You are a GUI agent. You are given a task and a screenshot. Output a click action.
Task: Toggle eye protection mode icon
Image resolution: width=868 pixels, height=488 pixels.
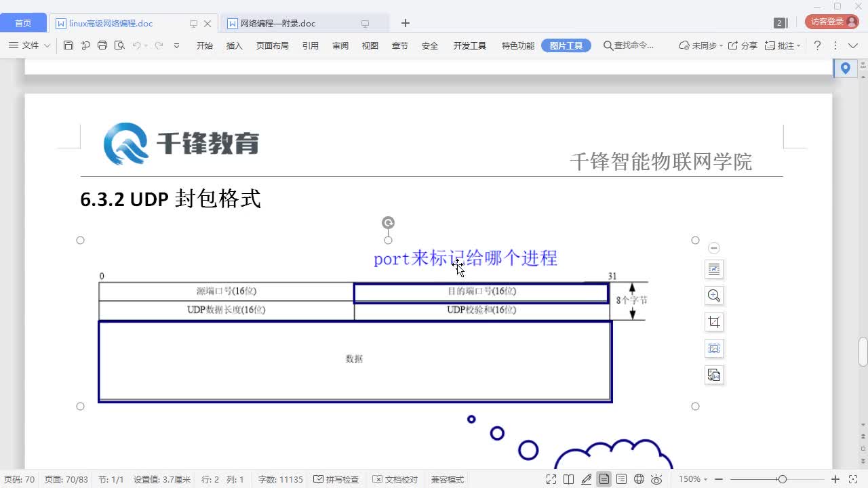coord(656,479)
